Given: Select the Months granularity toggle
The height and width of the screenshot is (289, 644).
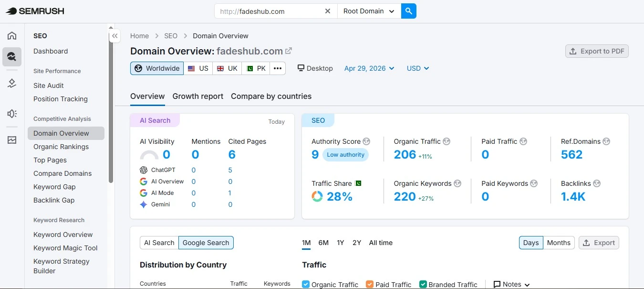Looking at the screenshot, I should (x=559, y=243).
